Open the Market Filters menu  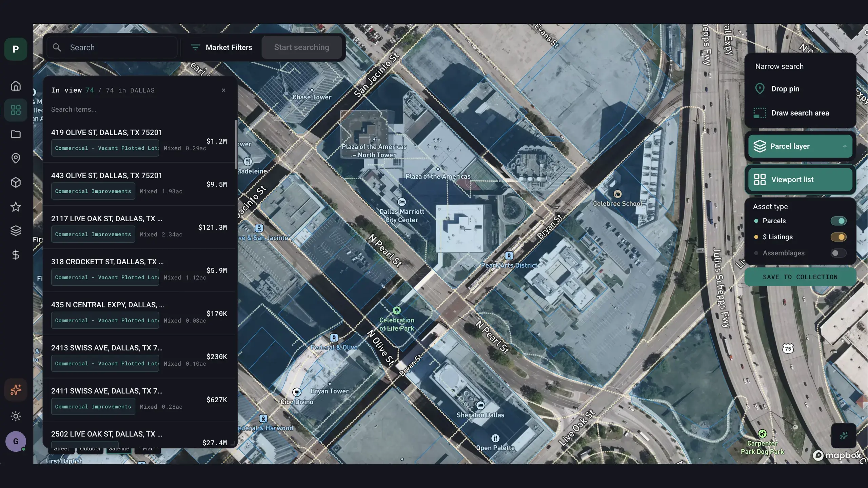point(222,47)
